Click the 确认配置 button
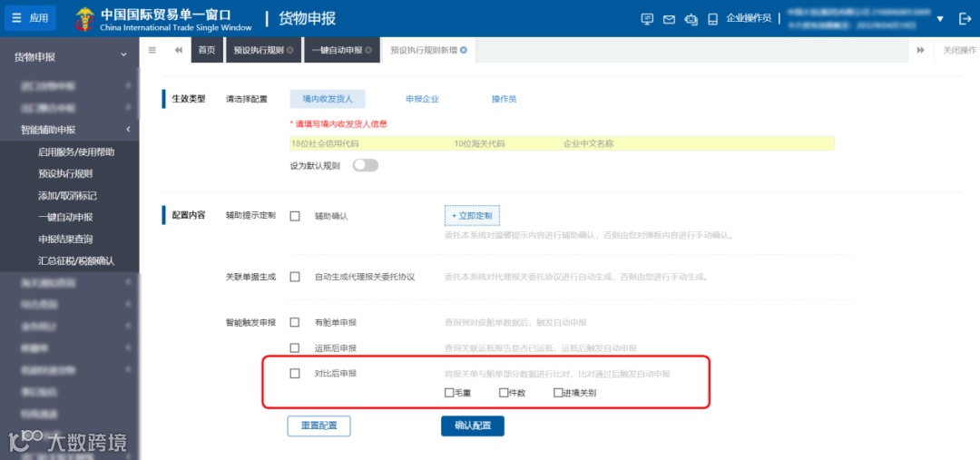The width and height of the screenshot is (980, 460). pos(473,426)
